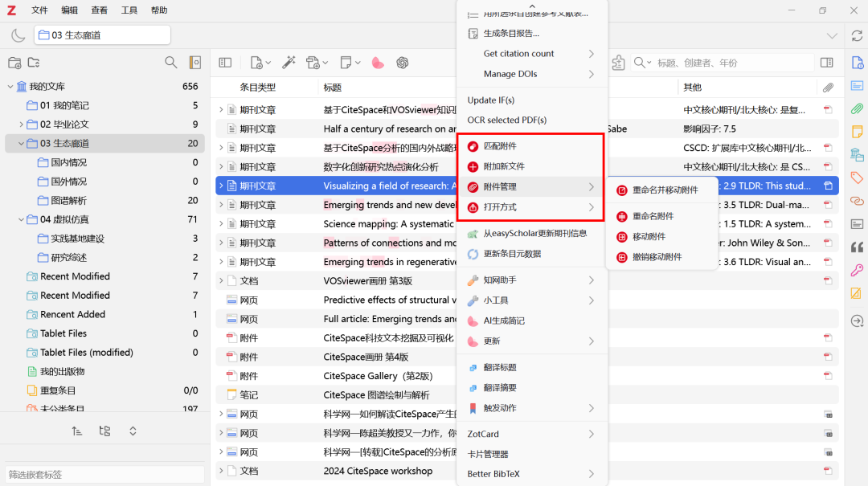Click the moon night-mode icon
The height and width of the screenshot is (486, 868).
click(18, 35)
